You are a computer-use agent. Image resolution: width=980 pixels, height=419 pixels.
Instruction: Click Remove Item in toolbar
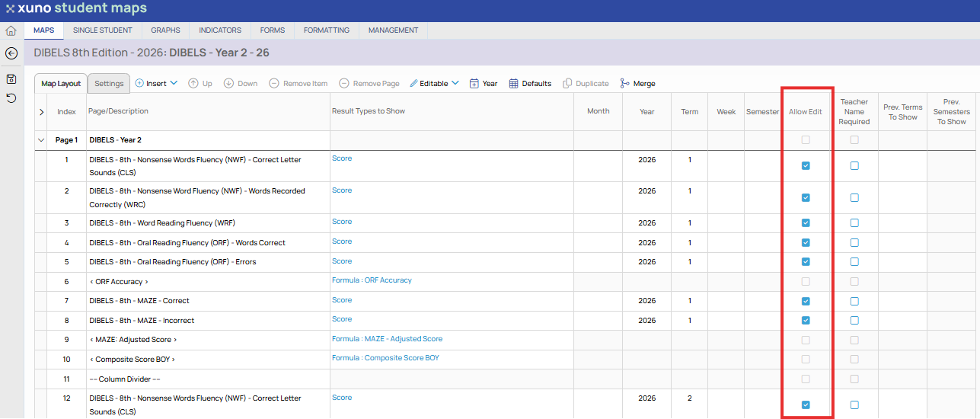(298, 83)
